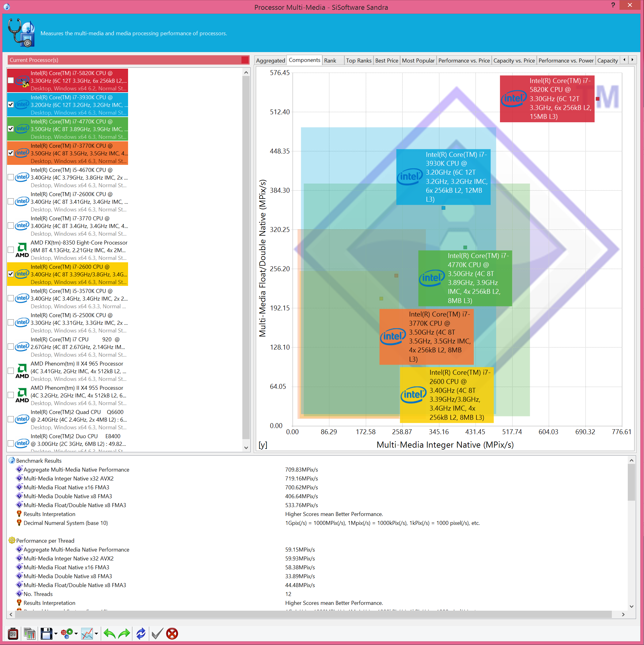Cancel with the red X circle icon

click(x=172, y=633)
